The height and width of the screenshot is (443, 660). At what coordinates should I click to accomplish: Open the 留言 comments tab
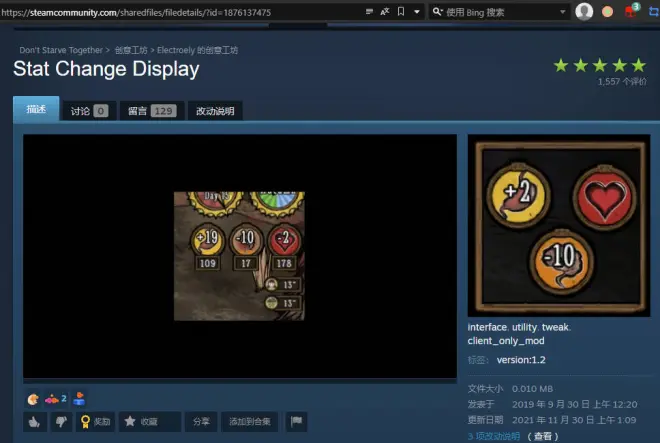[x=152, y=111]
